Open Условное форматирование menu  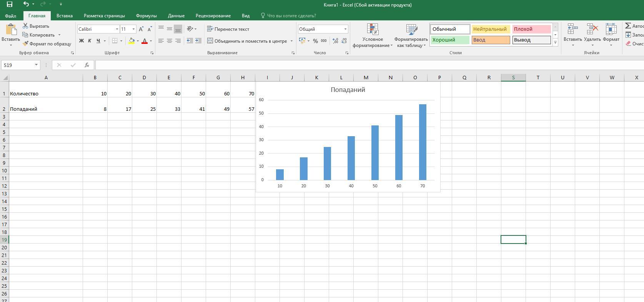(x=373, y=35)
